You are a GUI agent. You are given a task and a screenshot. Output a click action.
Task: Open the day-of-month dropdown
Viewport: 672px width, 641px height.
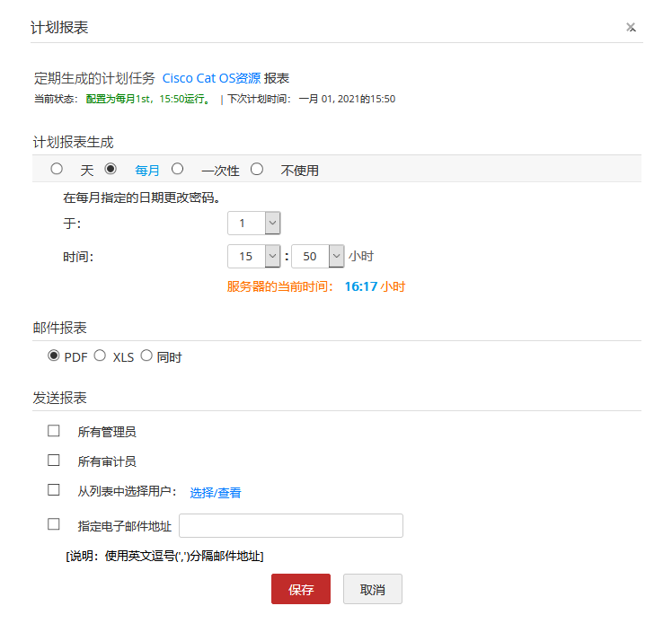click(254, 224)
